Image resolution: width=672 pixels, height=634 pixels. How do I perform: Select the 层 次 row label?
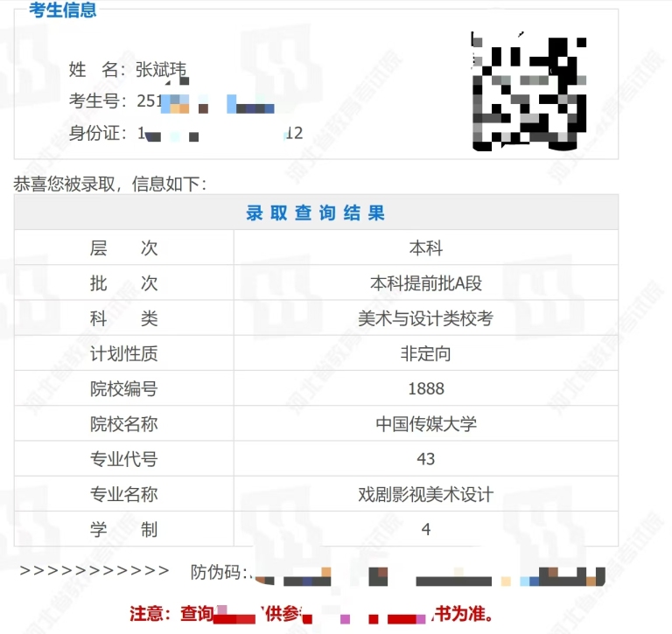click(x=124, y=248)
